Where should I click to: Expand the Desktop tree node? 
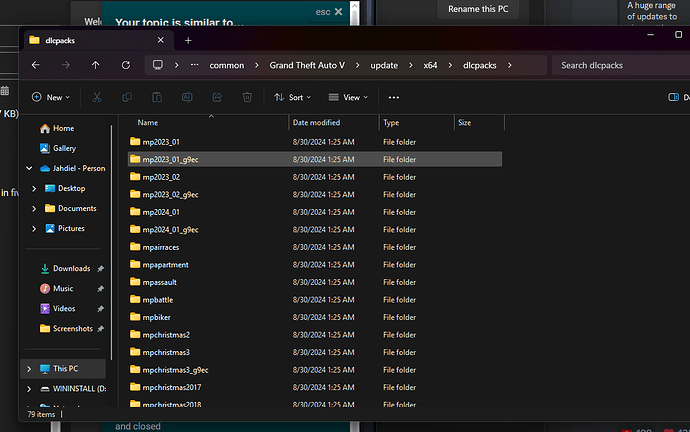(x=34, y=188)
